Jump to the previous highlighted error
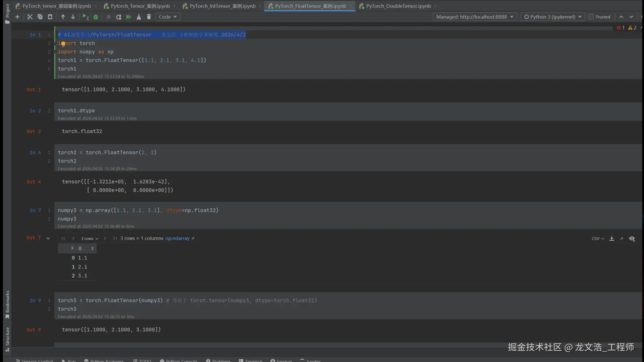The image size is (644, 362). click(621, 17)
